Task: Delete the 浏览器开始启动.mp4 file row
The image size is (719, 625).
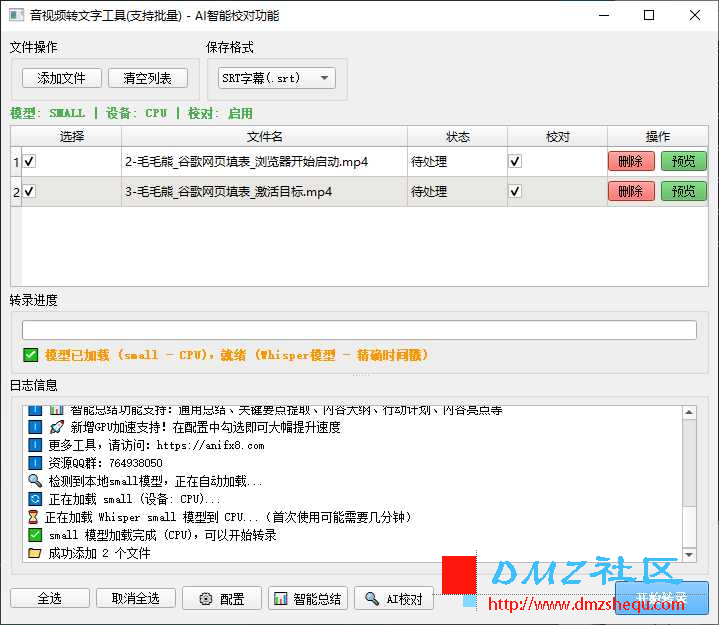Action: (631, 161)
